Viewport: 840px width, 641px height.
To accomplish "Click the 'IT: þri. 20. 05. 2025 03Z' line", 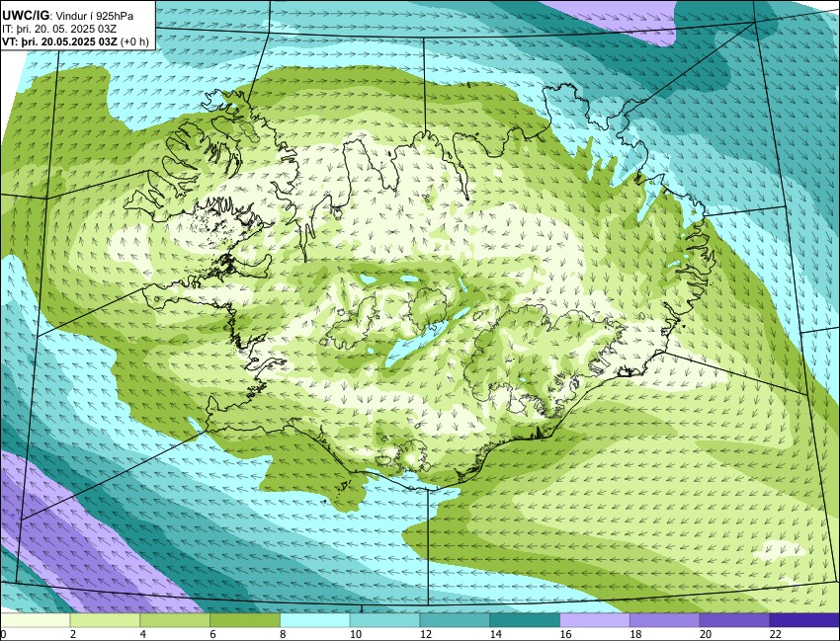I will [59, 29].
